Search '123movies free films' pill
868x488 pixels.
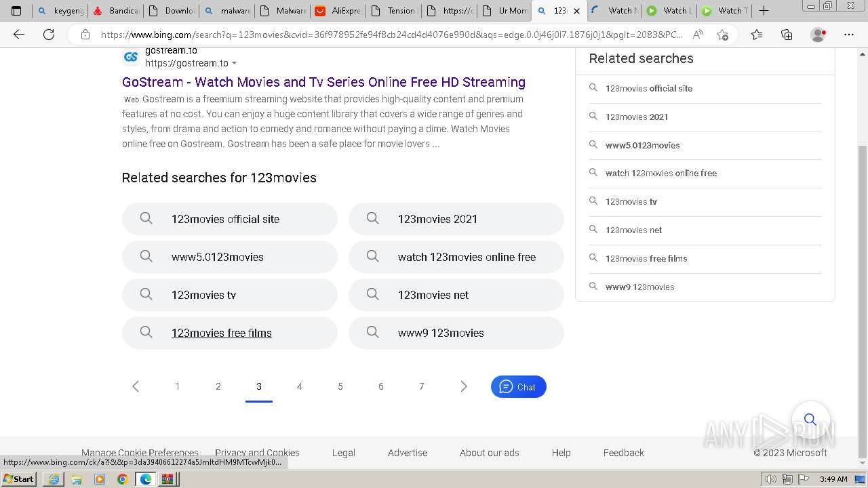click(x=230, y=333)
